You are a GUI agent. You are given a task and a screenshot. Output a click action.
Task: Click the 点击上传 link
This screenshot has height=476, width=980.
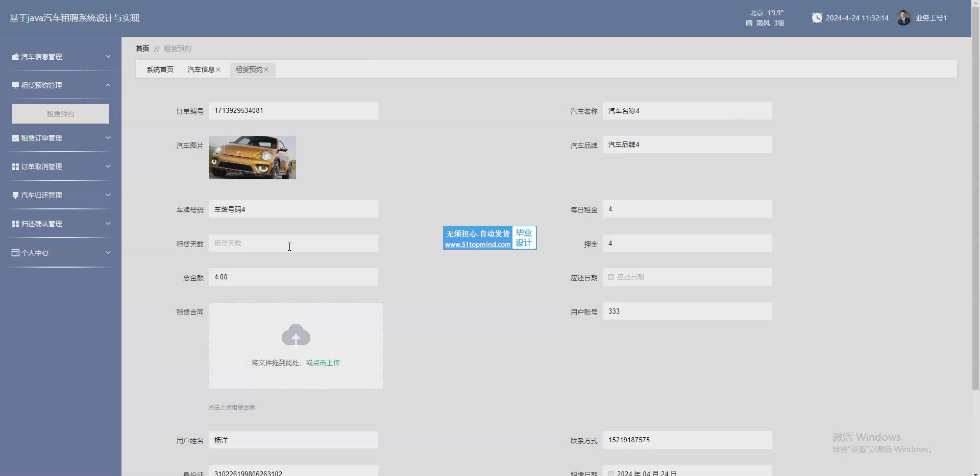pyautogui.click(x=326, y=363)
